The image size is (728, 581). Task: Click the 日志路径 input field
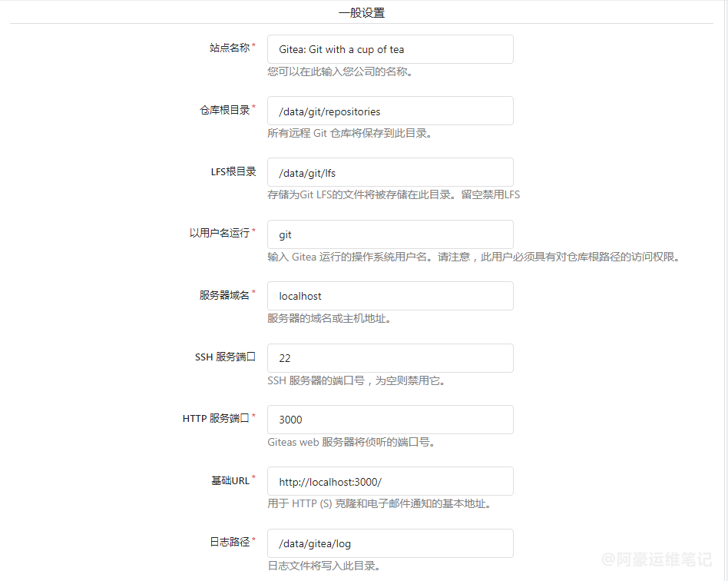click(x=389, y=543)
